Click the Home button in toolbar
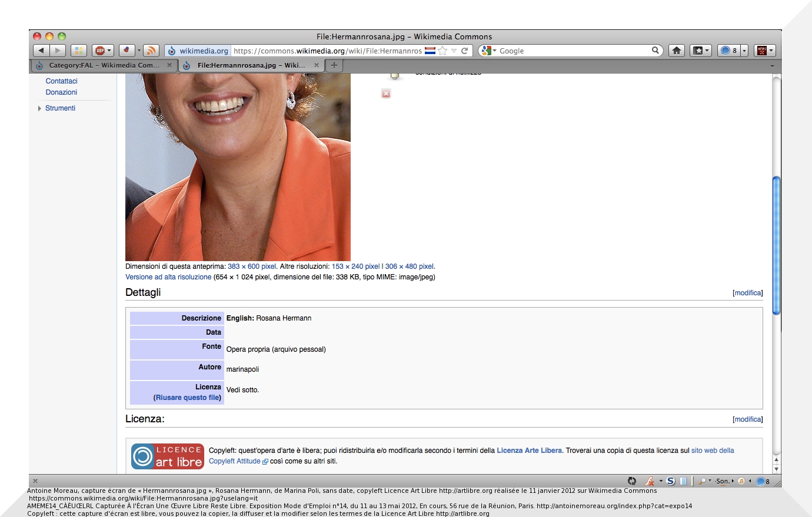The width and height of the screenshot is (812, 517). point(677,51)
